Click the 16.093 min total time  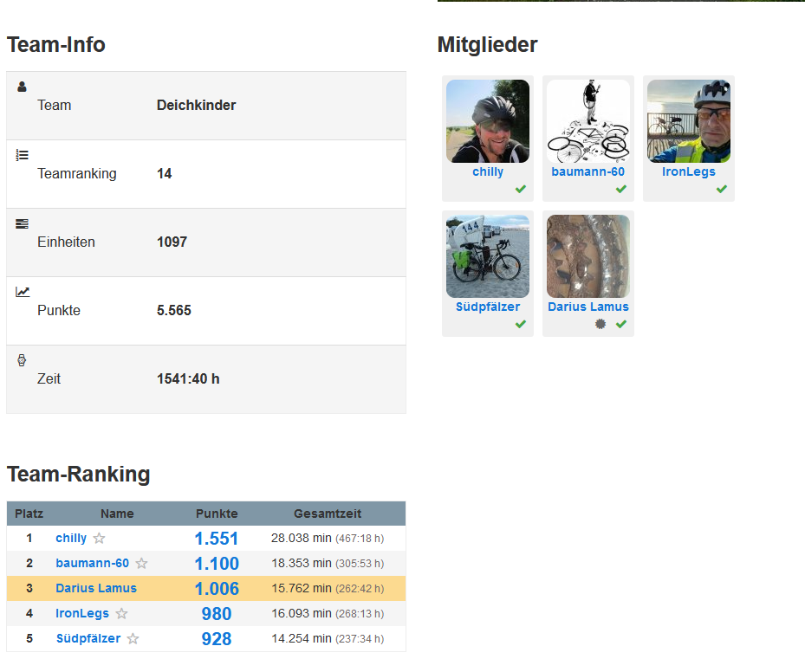pos(328,613)
